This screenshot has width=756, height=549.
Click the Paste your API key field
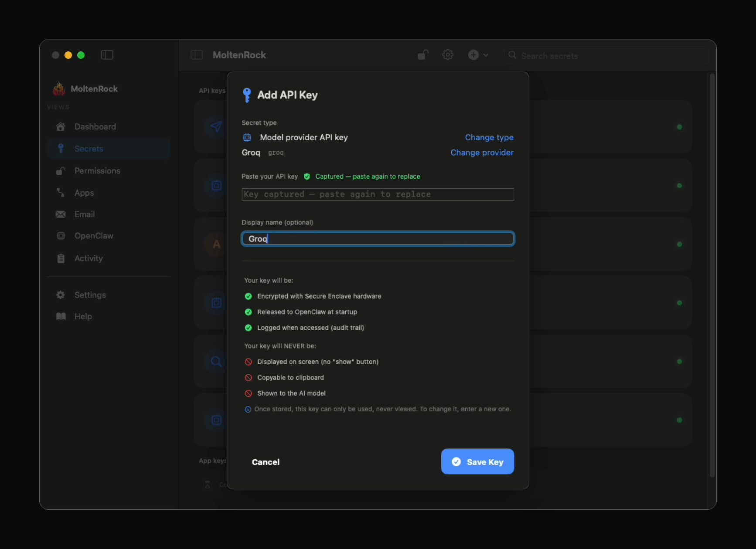(x=378, y=194)
